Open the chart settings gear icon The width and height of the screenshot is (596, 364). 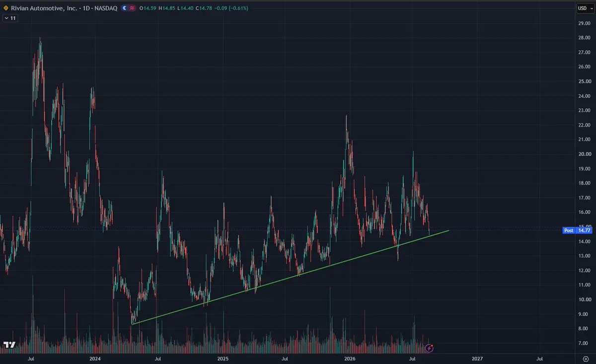[585, 358]
